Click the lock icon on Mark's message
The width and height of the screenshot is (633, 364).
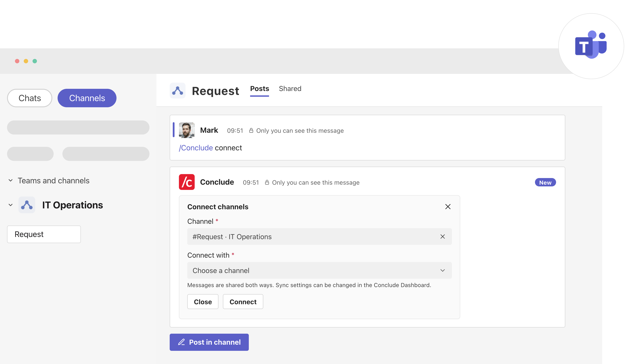pos(251,131)
